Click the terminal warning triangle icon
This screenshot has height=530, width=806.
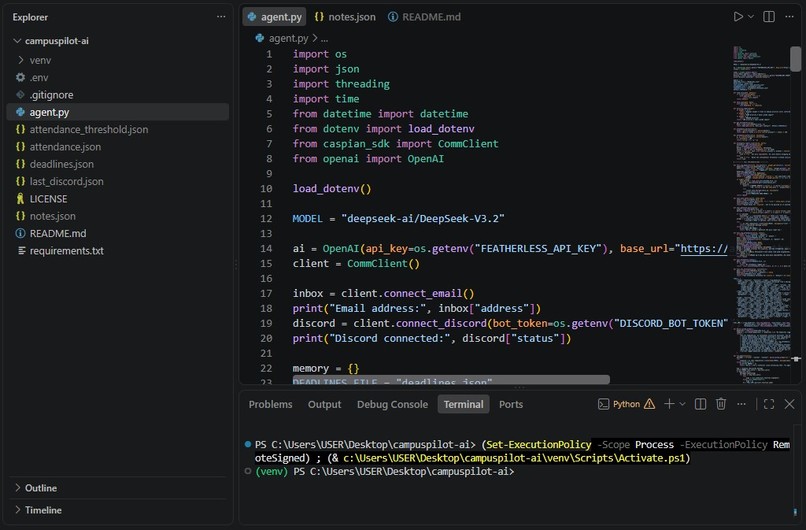(650, 404)
